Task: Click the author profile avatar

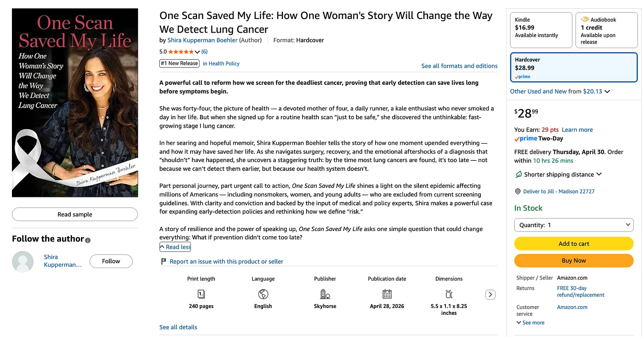Action: coord(23,261)
